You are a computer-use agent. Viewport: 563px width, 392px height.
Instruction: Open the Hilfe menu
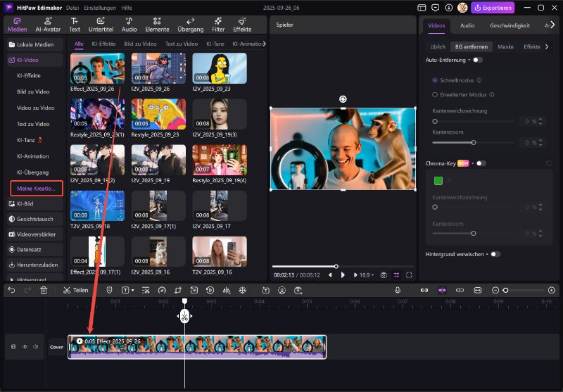coord(127,8)
